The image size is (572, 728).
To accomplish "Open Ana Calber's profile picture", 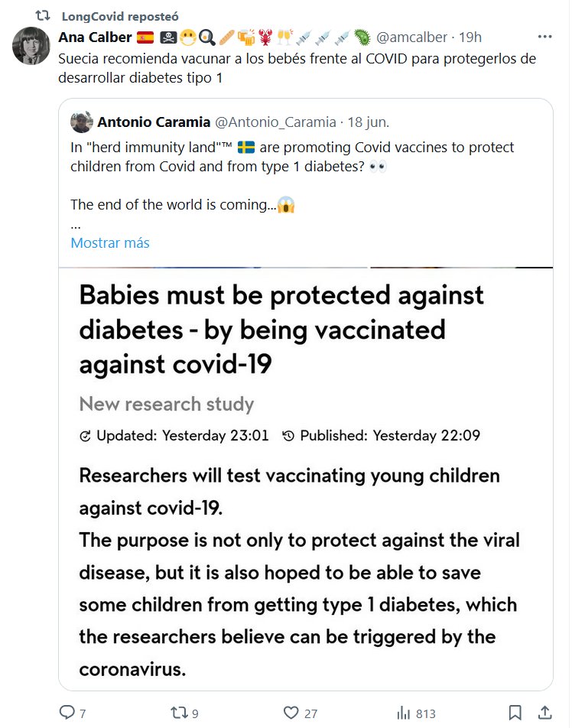I will pyautogui.click(x=31, y=46).
